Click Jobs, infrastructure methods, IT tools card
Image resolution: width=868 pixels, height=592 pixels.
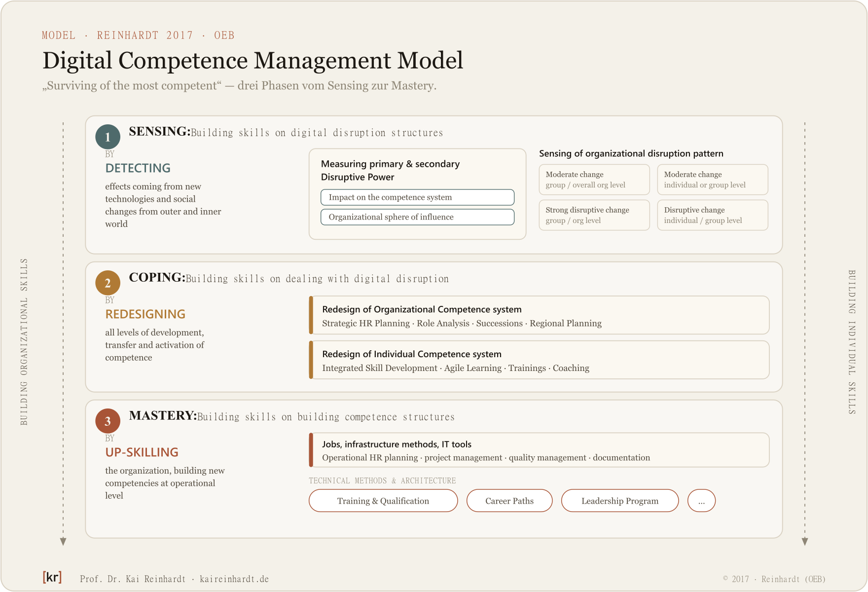539,450
